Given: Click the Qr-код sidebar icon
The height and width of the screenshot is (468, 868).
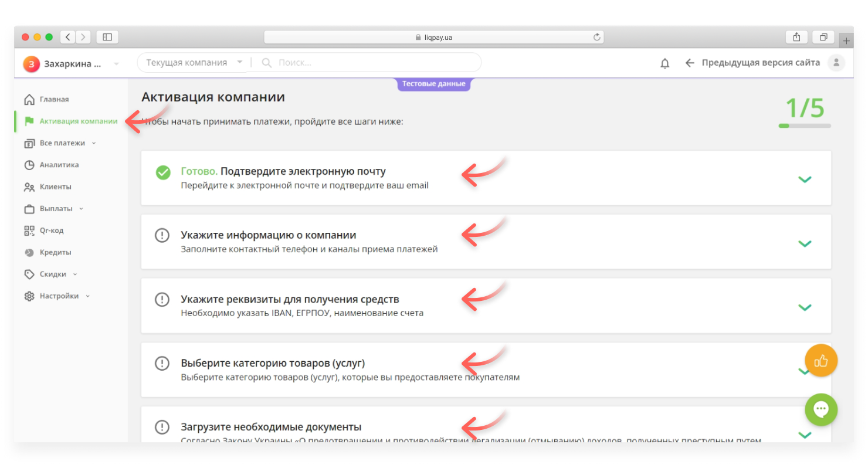Looking at the screenshot, I should click(x=29, y=230).
